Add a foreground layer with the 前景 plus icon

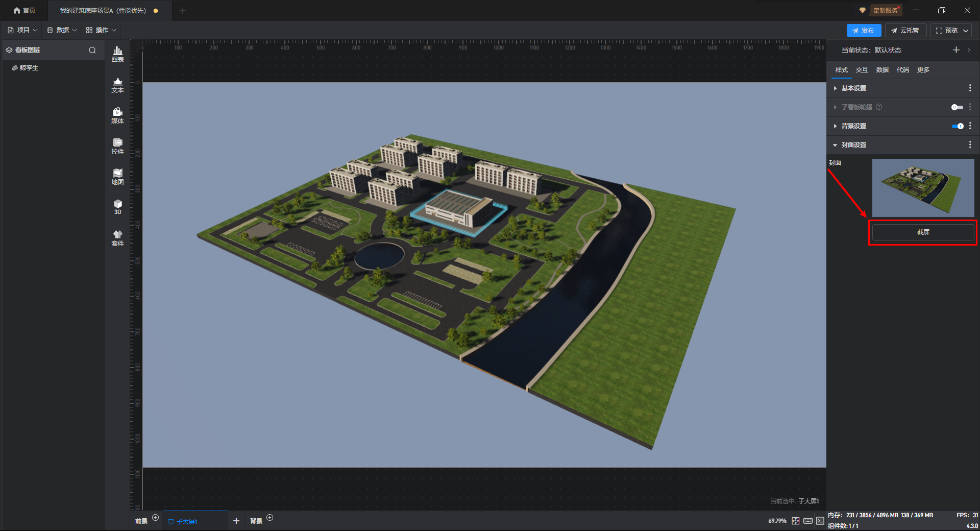point(156,518)
